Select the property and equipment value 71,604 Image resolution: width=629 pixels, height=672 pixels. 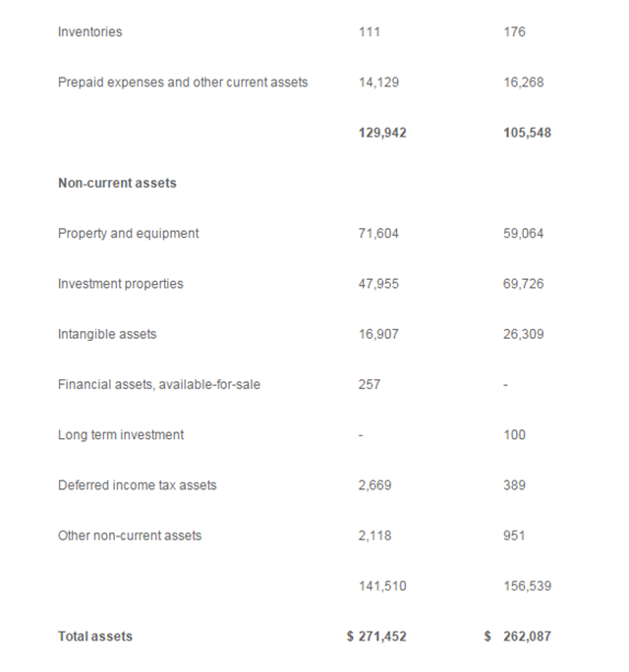coord(379,234)
